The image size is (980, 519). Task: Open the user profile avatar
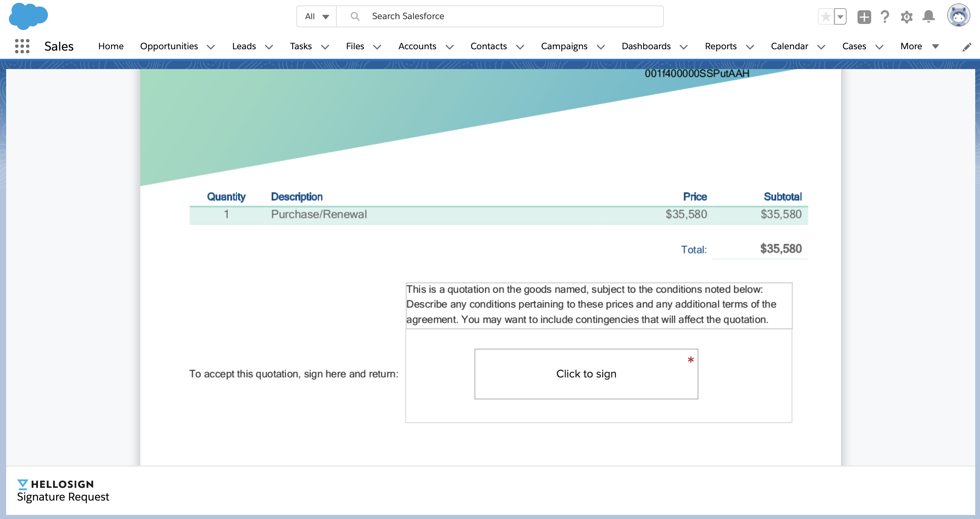[x=958, y=16]
